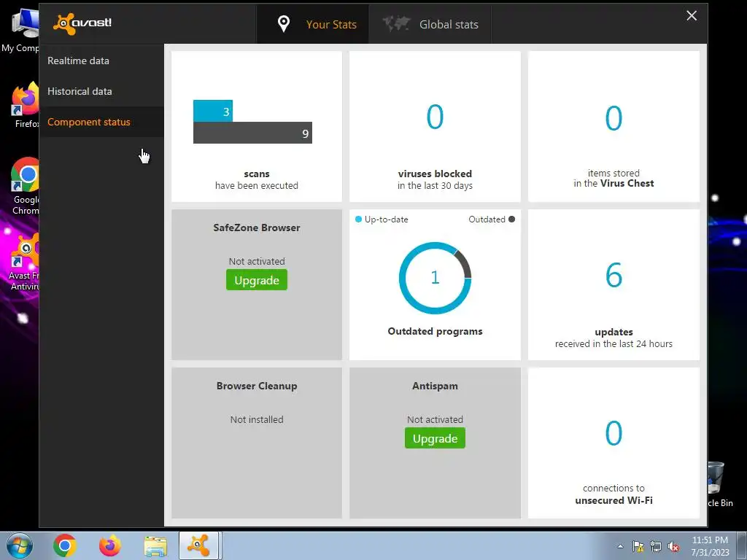This screenshot has height=560, width=747.
Task: Open the Avast Free Antivirus desktop shortcut
Action: coord(24,262)
